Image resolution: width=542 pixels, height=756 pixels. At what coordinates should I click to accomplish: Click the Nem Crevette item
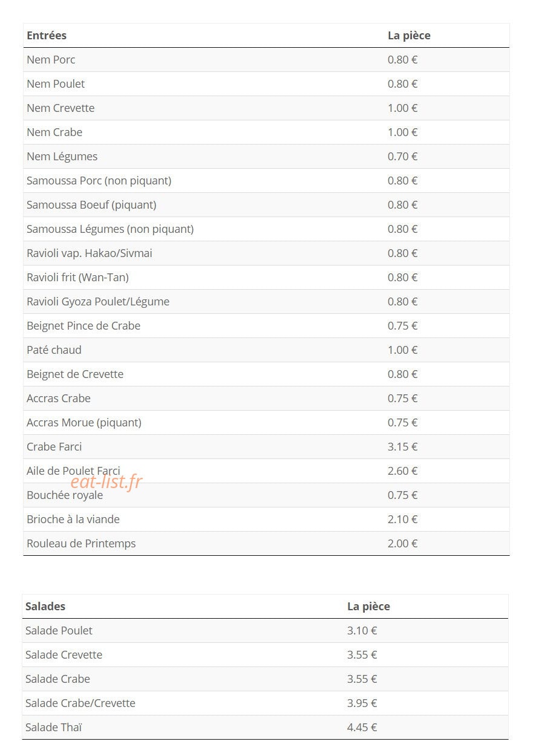(60, 108)
